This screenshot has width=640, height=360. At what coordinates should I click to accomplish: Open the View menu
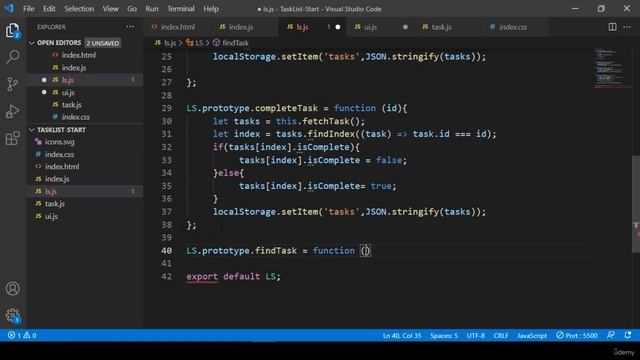[x=110, y=9]
